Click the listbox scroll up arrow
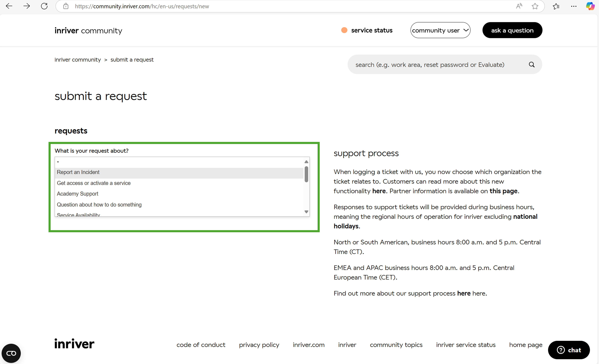599x364 pixels. click(x=306, y=162)
